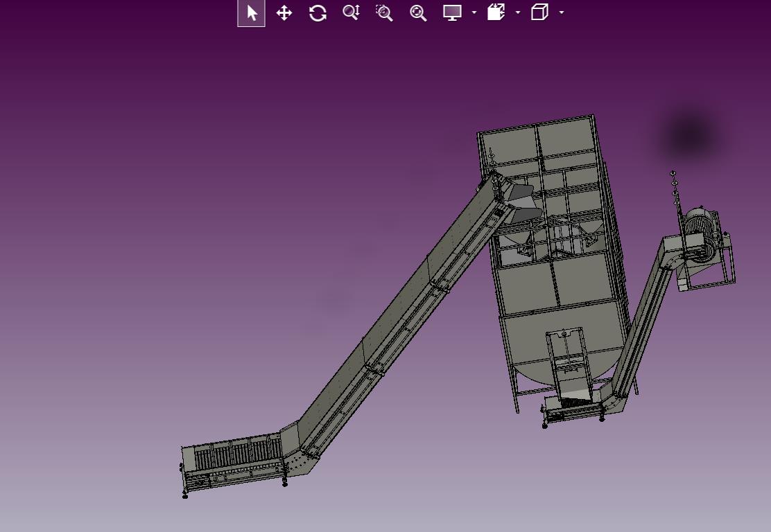This screenshot has width=771, height=532.
Task: Click the Zoom to fit icon
Action: coord(418,12)
